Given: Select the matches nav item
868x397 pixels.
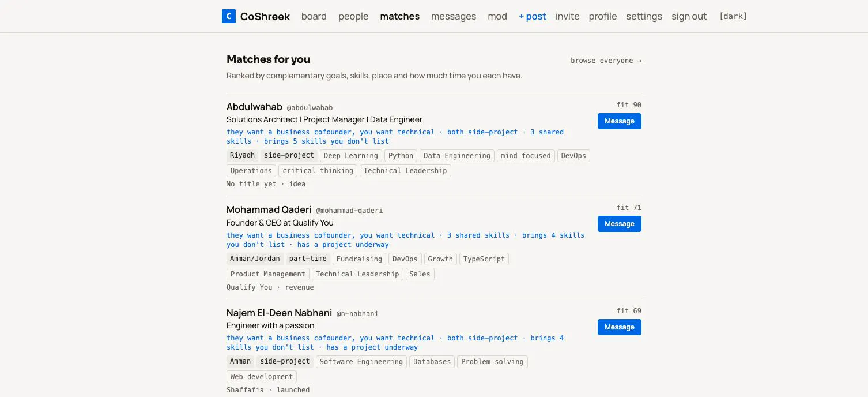Looking at the screenshot, I should tap(400, 16).
